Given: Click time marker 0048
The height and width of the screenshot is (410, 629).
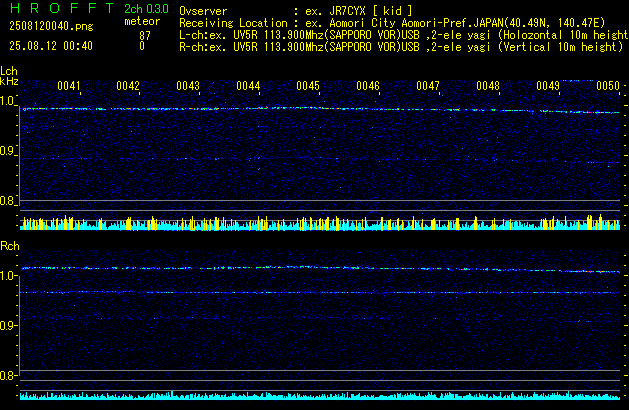Looking at the screenshot, I should pyautogui.click(x=488, y=86).
